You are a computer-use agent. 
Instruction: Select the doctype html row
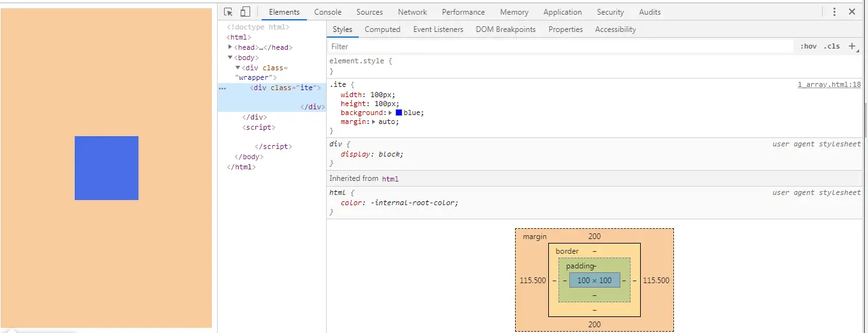pyautogui.click(x=258, y=27)
